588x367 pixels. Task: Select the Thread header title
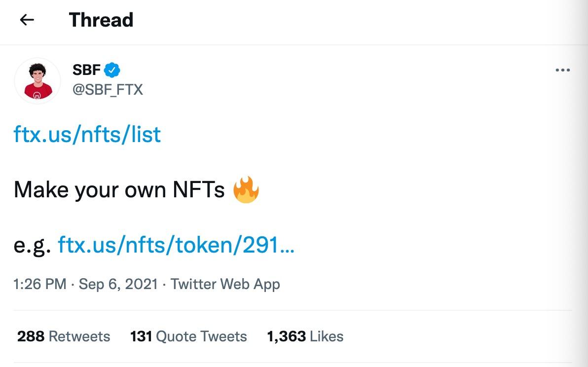click(101, 20)
